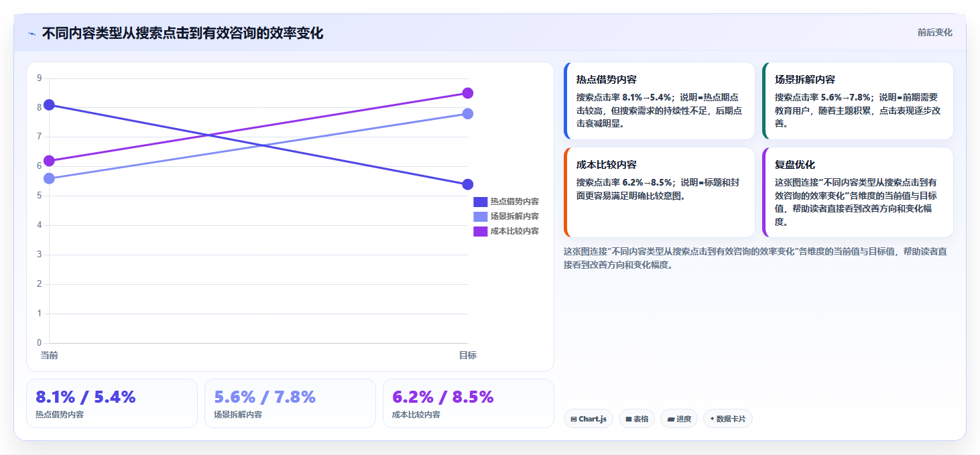
Task: Open the 6.2% / 8.5% stat card
Action: coord(469,403)
